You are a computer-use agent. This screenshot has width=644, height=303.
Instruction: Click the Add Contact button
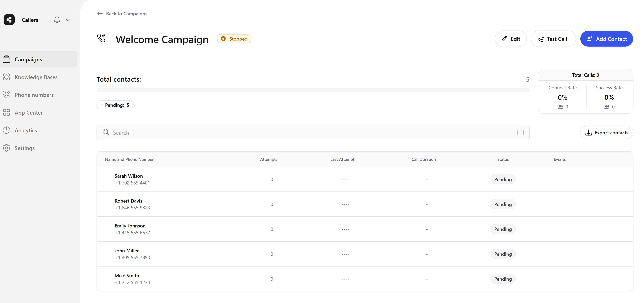point(606,39)
